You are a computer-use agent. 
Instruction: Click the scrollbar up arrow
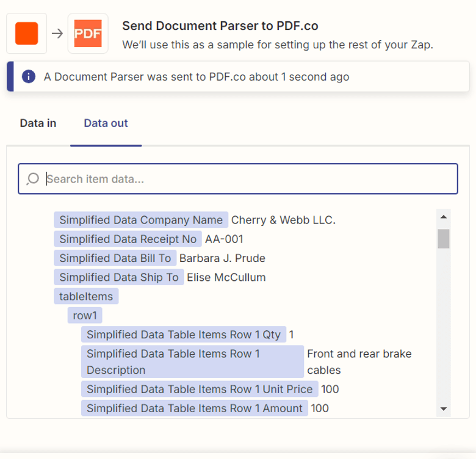coord(444,216)
